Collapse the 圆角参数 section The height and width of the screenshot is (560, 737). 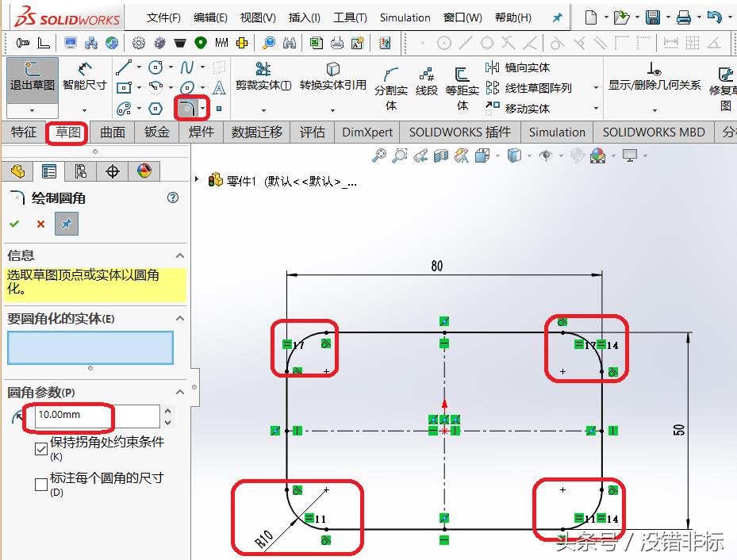click(x=180, y=392)
